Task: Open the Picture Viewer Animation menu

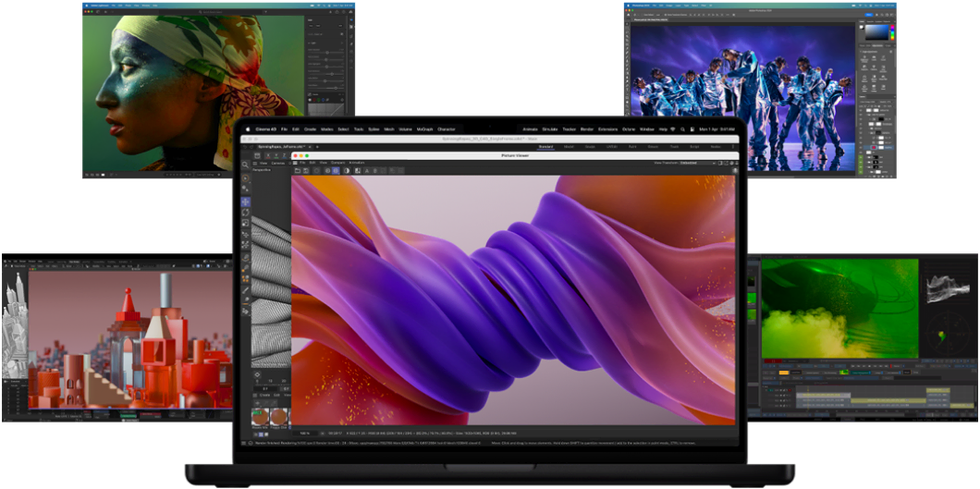Action: (x=356, y=163)
